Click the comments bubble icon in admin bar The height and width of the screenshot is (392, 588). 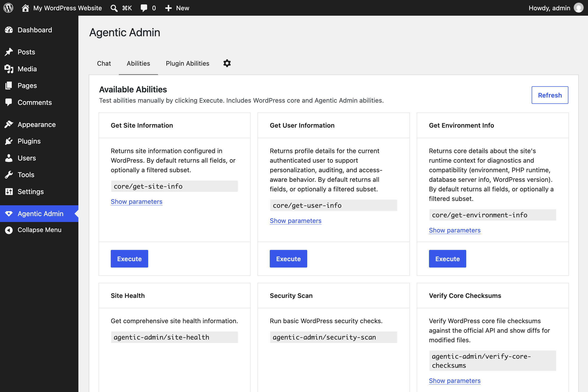click(x=144, y=8)
